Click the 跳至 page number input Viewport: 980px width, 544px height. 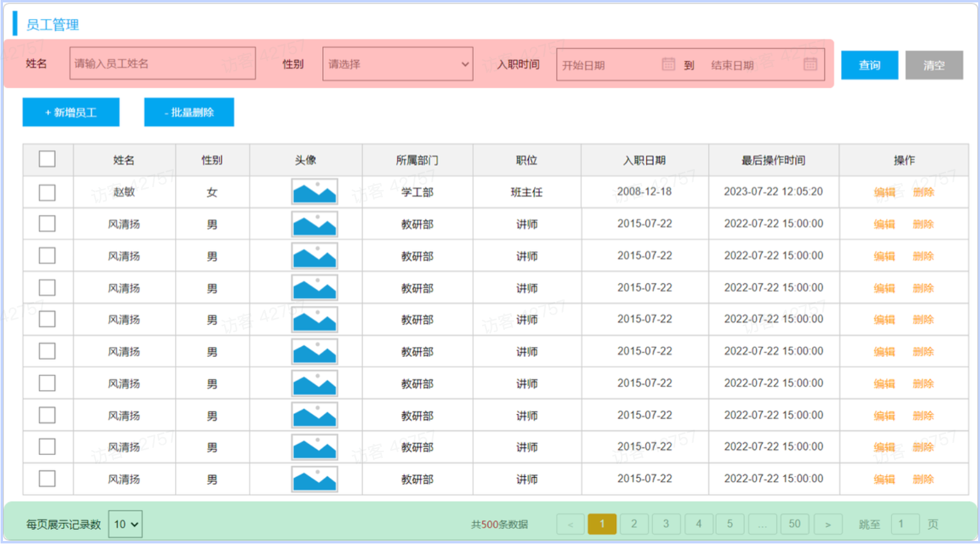click(905, 524)
